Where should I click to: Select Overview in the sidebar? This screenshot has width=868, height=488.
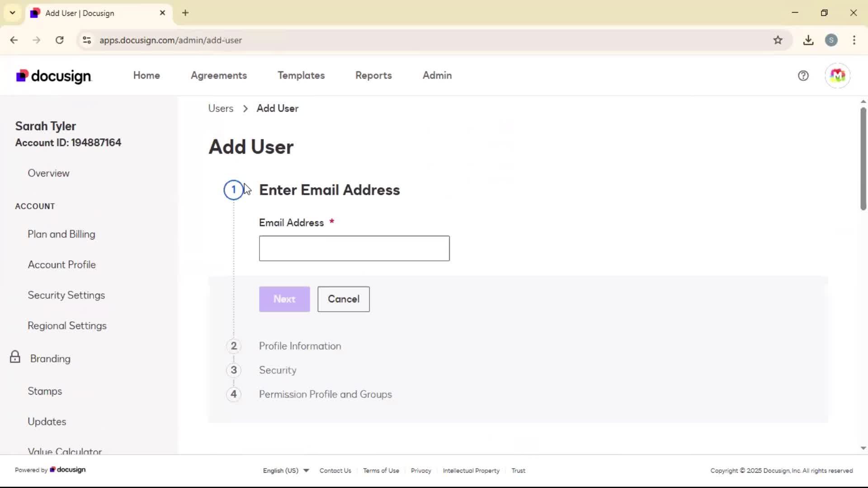coord(48,173)
